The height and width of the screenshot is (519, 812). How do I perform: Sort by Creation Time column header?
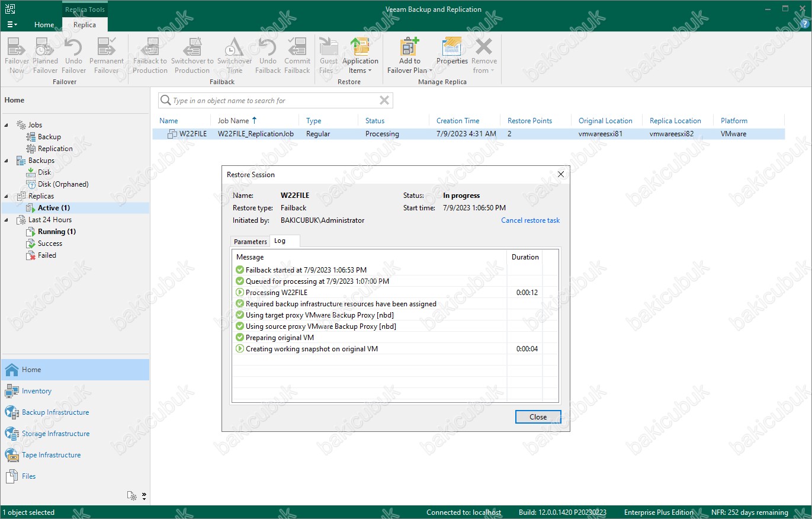click(458, 121)
